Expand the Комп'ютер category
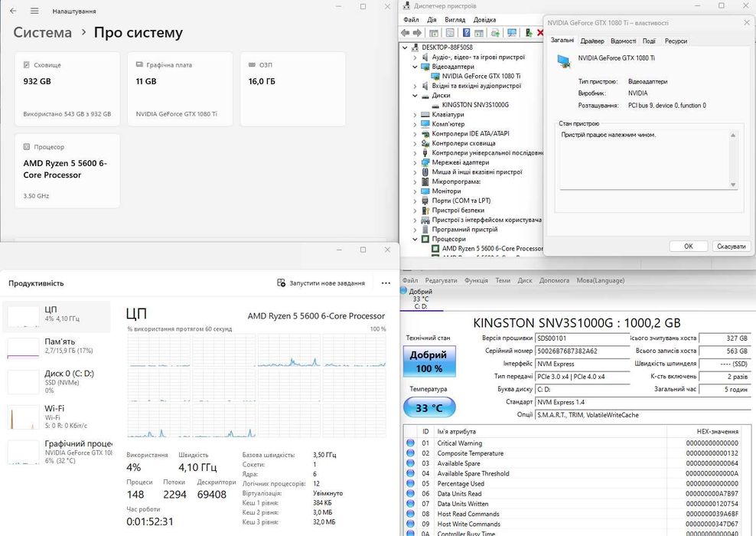The image size is (756, 536). 415,125
